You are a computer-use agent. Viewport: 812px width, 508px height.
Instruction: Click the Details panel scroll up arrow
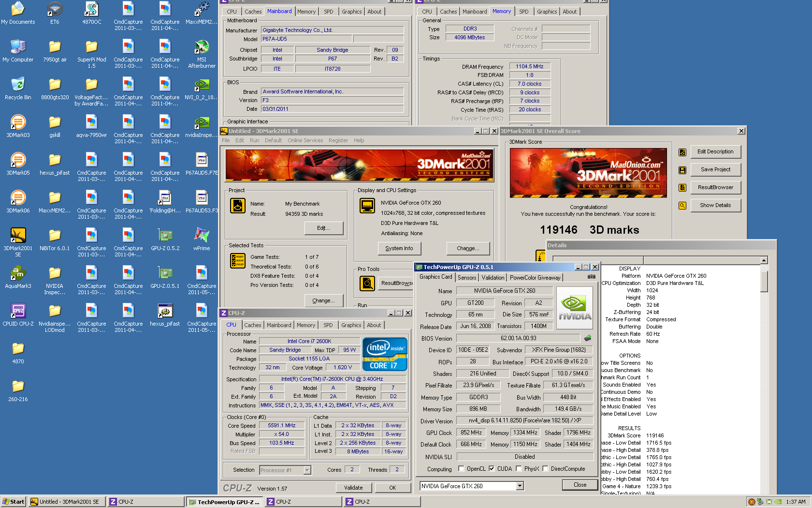pos(764,260)
